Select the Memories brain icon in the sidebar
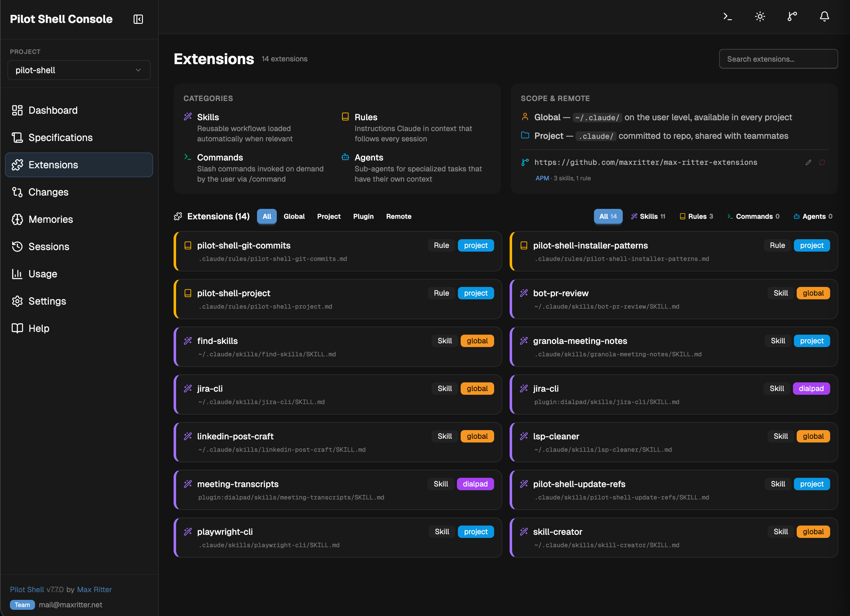The width and height of the screenshot is (850, 616). (17, 219)
